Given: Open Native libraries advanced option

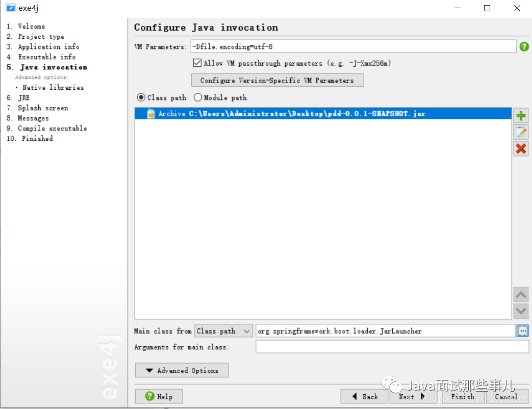Looking at the screenshot, I should click(53, 88).
